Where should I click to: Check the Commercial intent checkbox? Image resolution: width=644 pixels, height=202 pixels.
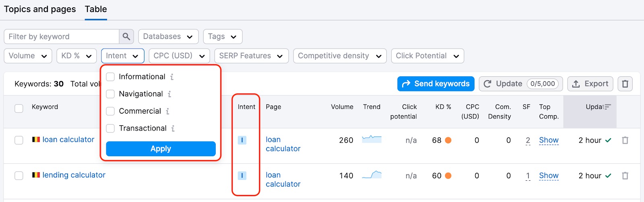[x=110, y=111]
